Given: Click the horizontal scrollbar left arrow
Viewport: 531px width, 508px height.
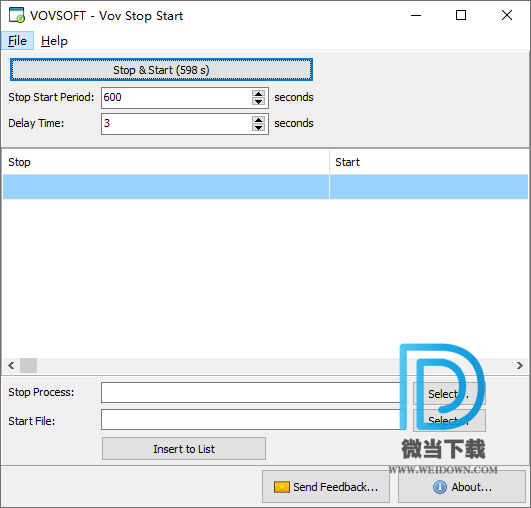Looking at the screenshot, I should coord(11,365).
